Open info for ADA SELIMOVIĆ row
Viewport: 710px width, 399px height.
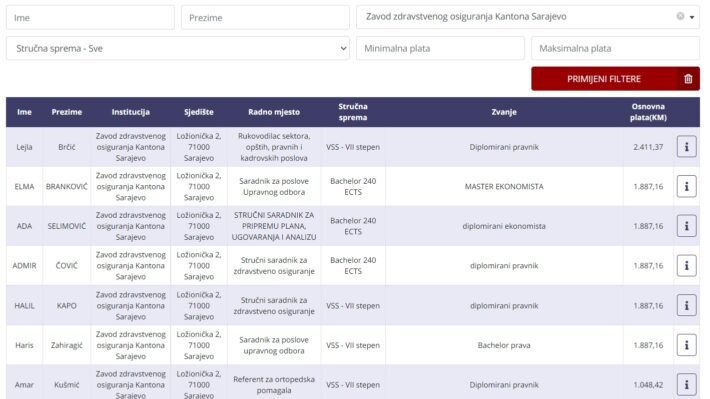point(686,226)
